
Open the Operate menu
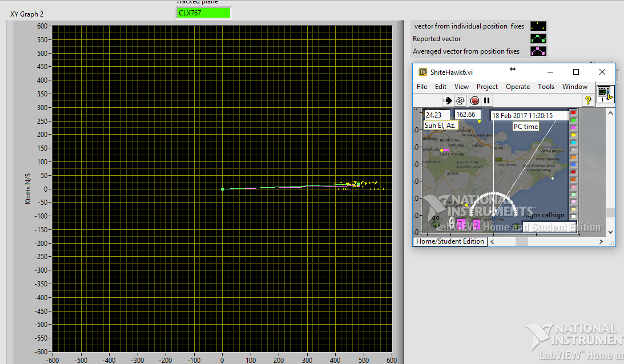(518, 87)
